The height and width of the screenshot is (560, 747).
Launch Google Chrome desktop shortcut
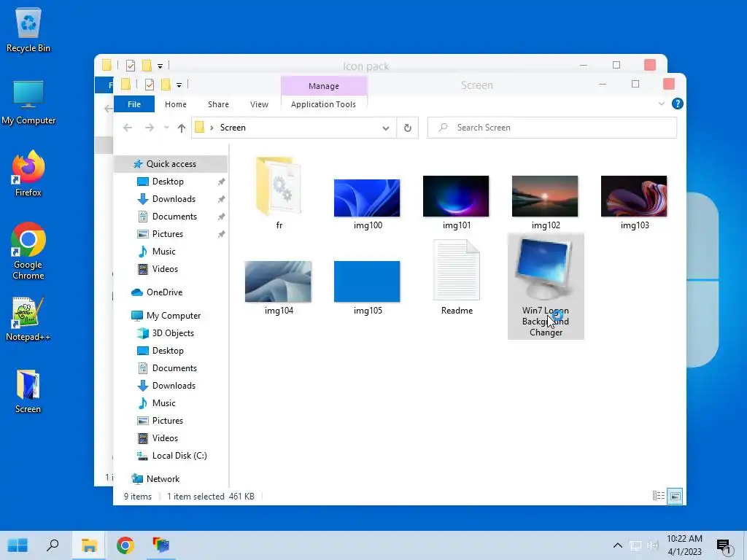tap(28, 251)
